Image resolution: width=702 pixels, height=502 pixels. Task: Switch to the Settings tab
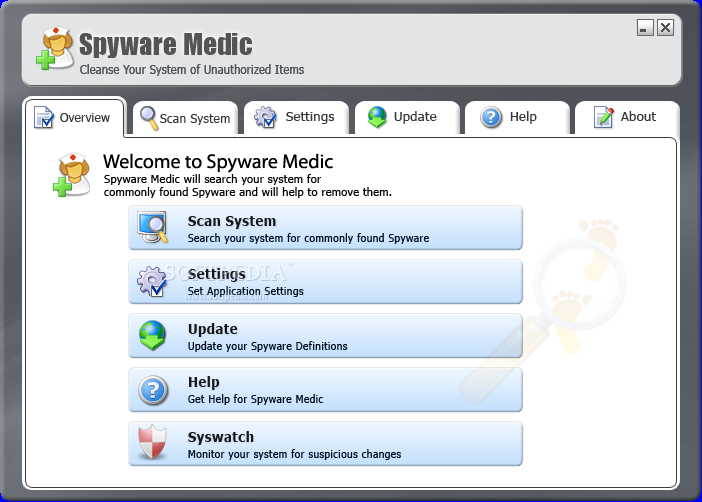[296, 117]
